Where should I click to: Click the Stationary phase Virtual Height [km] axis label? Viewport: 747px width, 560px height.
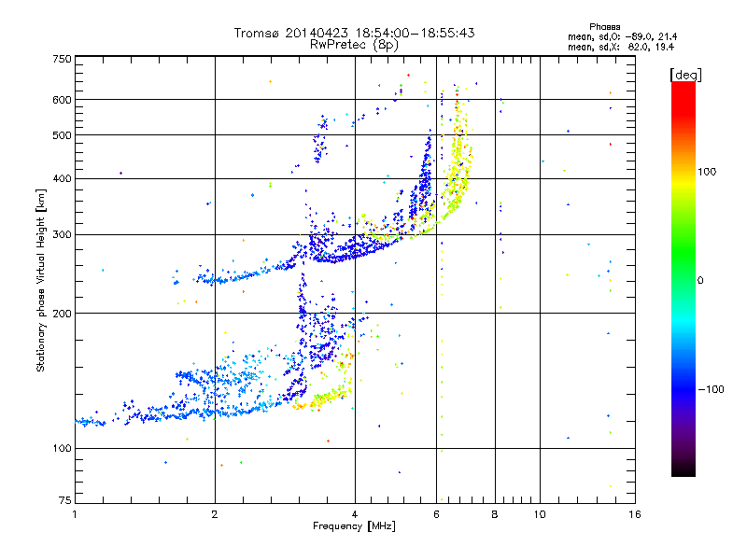pos(41,280)
